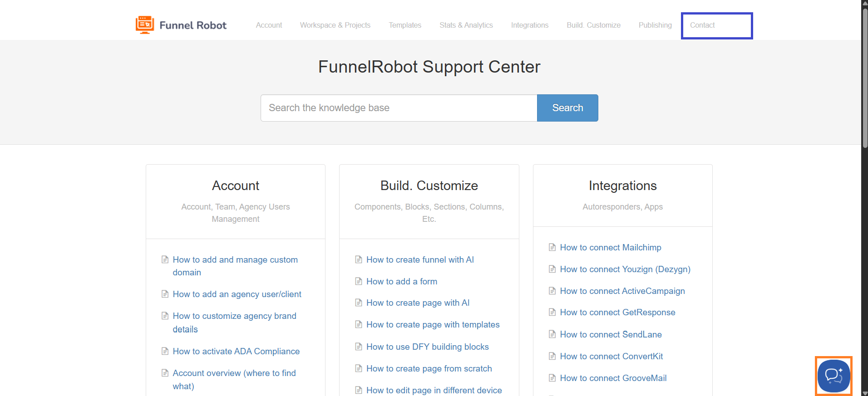Click document icon beside 'How to connect GetResponse'
The height and width of the screenshot is (396, 868).
tap(552, 312)
